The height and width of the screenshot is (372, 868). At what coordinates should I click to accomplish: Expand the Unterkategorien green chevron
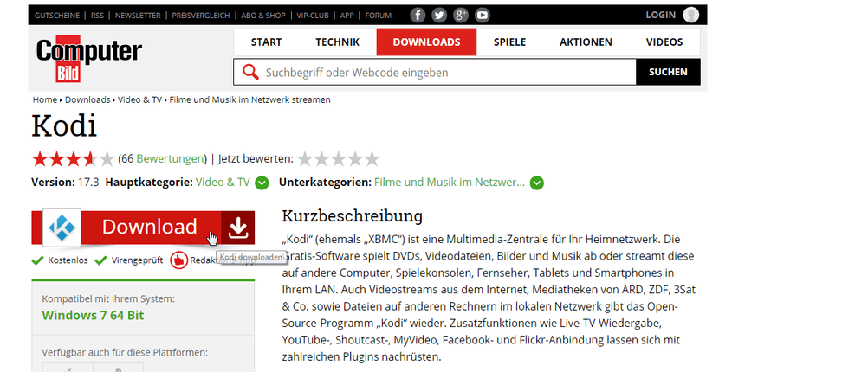coord(537,183)
